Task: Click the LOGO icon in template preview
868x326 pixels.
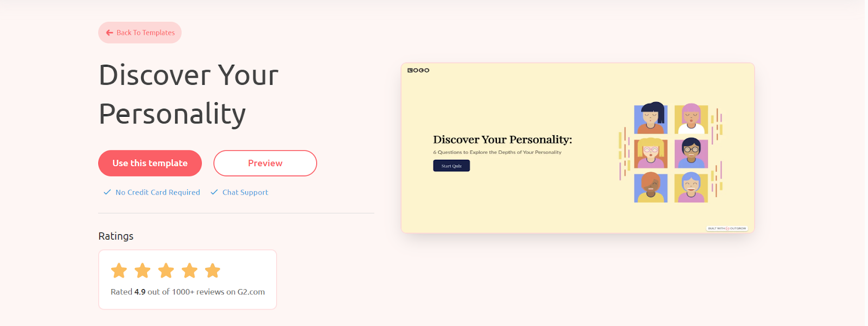Action: [x=418, y=70]
